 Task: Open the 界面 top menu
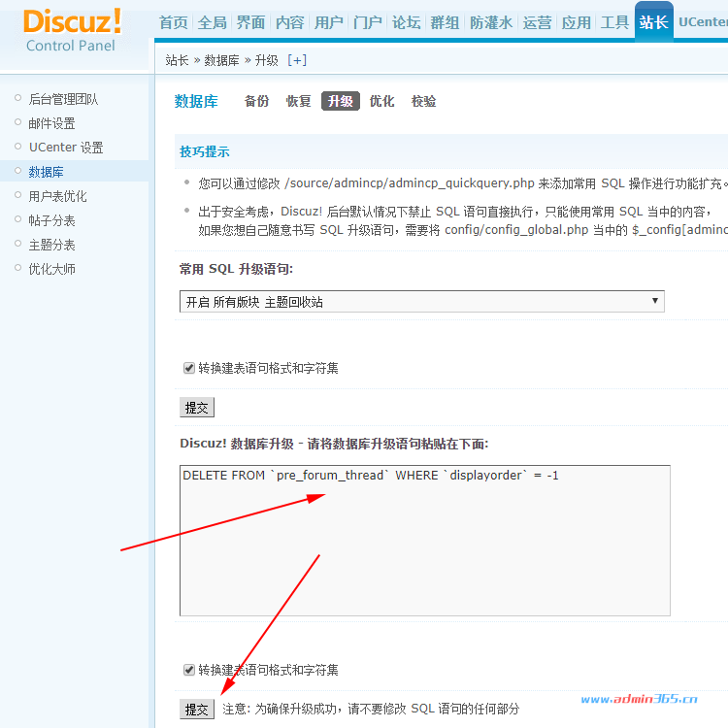pyautogui.click(x=250, y=22)
